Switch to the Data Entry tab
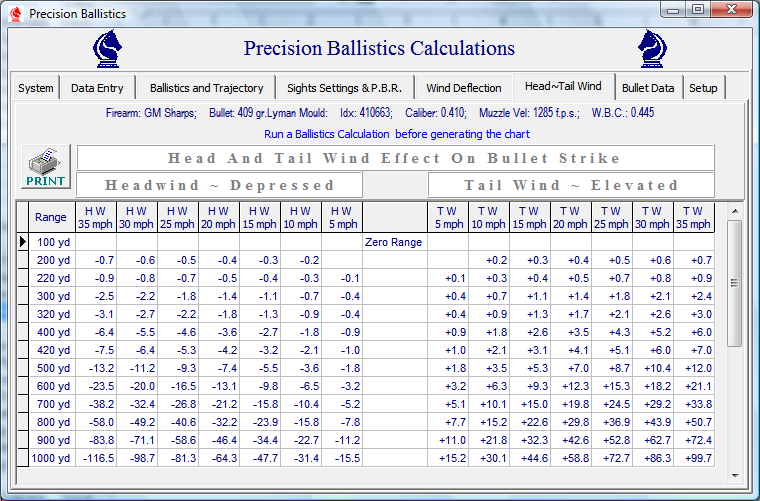The image size is (760, 501). point(97,88)
